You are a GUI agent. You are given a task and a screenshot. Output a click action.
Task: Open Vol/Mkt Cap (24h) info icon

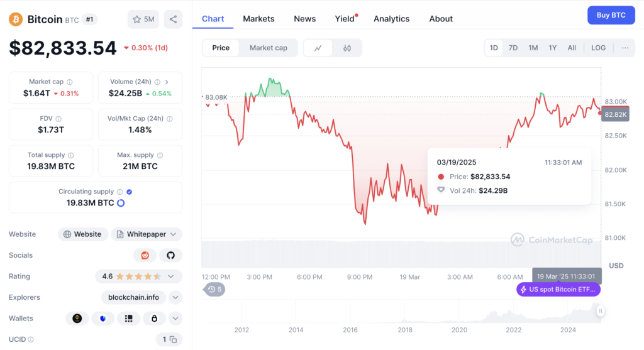pyautogui.click(x=170, y=119)
